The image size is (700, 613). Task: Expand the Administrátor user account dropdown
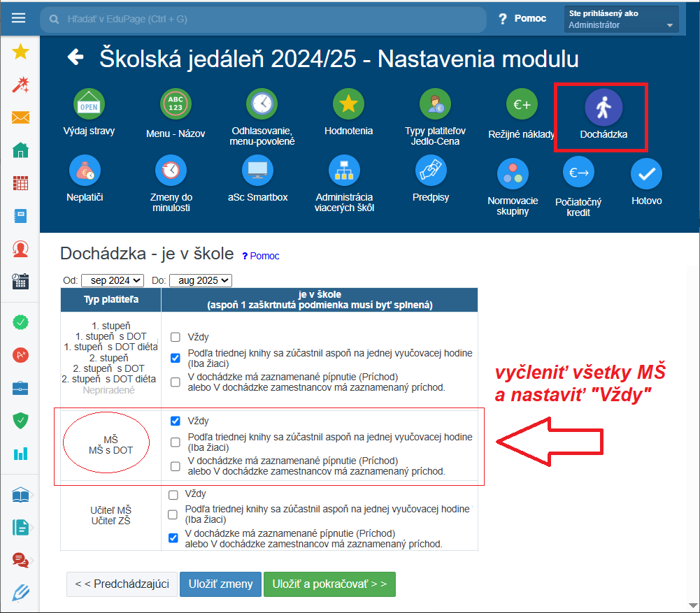(x=621, y=20)
